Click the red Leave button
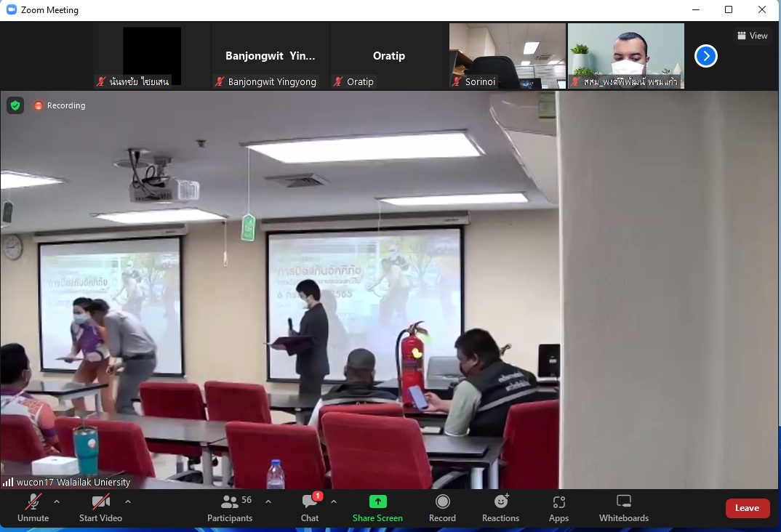Image resolution: width=781 pixels, height=532 pixels. tap(747, 508)
